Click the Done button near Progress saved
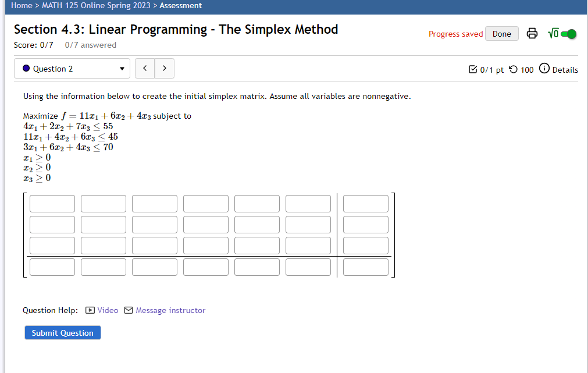The height and width of the screenshot is (373, 588). coord(501,33)
